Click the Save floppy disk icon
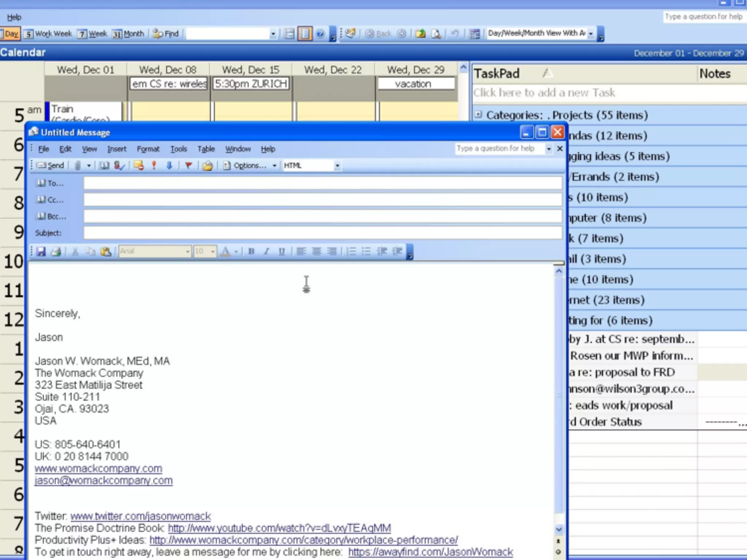This screenshot has width=747, height=560. click(41, 251)
